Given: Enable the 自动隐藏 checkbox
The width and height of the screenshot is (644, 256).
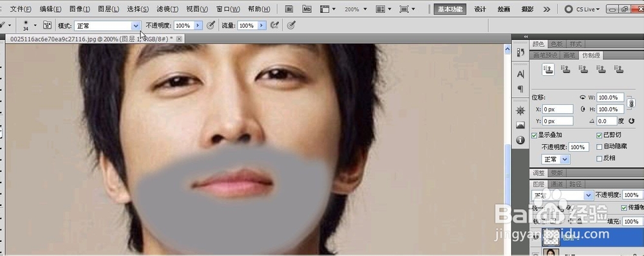Looking at the screenshot, I should (x=599, y=147).
